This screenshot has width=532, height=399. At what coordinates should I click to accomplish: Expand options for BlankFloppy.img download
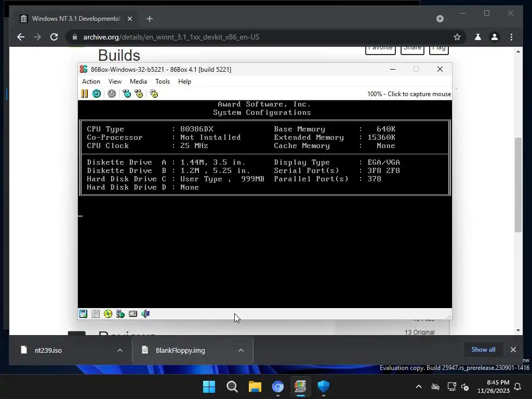[241, 350]
